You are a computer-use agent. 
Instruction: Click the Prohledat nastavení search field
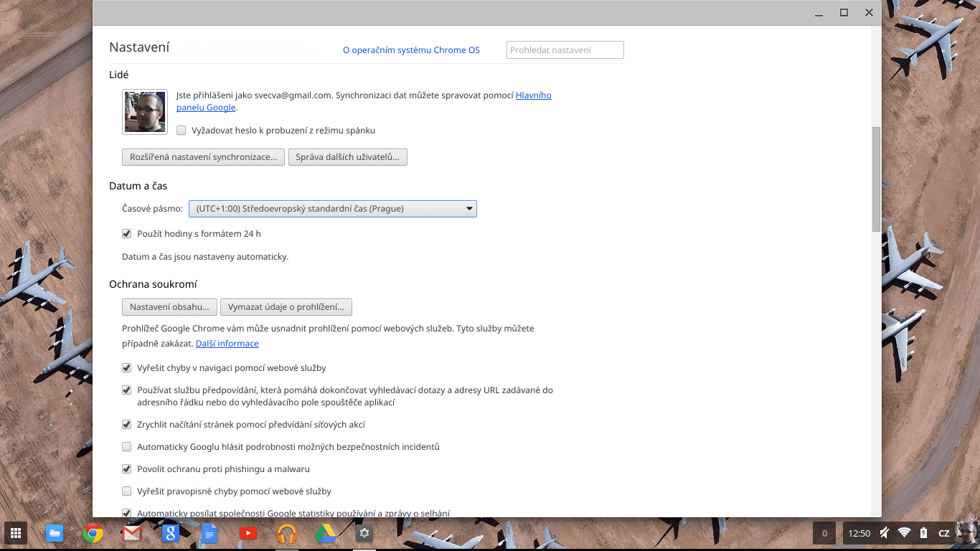[x=565, y=50]
